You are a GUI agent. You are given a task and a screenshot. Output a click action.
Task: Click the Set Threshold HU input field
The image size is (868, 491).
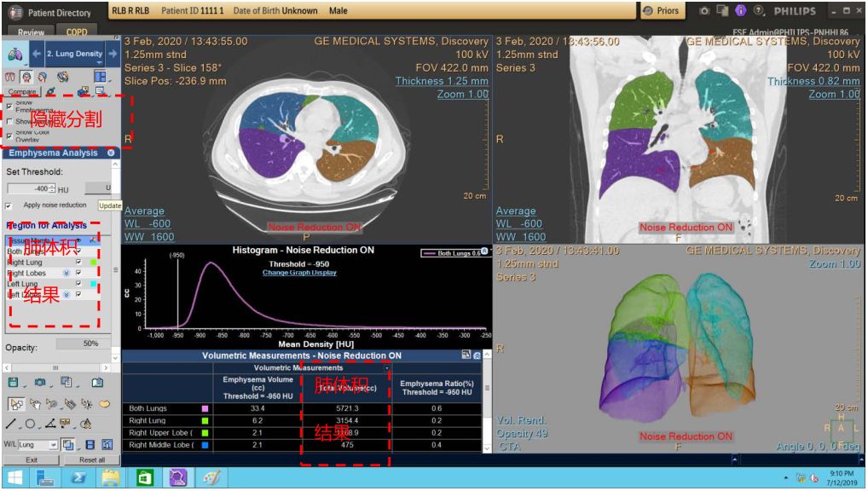(x=28, y=188)
